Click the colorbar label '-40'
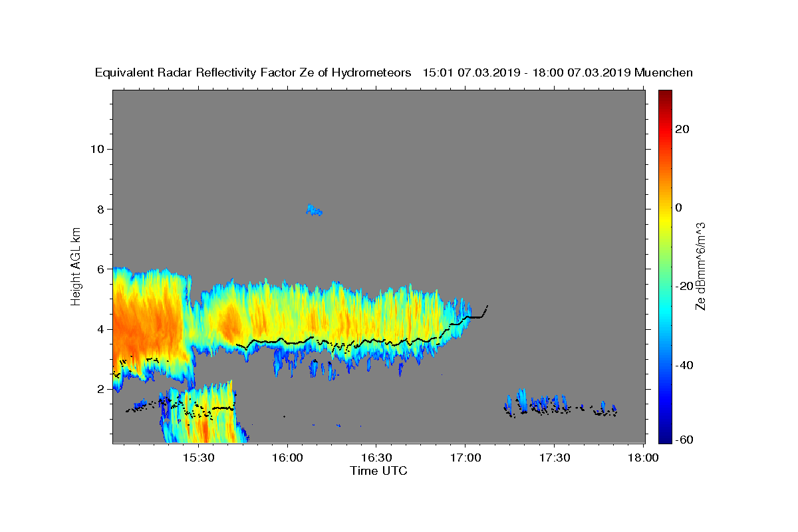This screenshot has width=798, height=532. 684,365
